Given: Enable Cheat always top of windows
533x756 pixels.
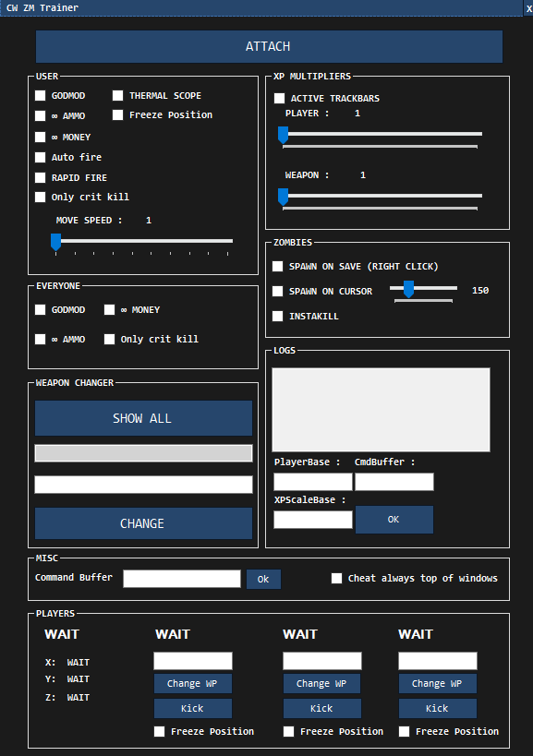Looking at the screenshot, I should [x=336, y=578].
